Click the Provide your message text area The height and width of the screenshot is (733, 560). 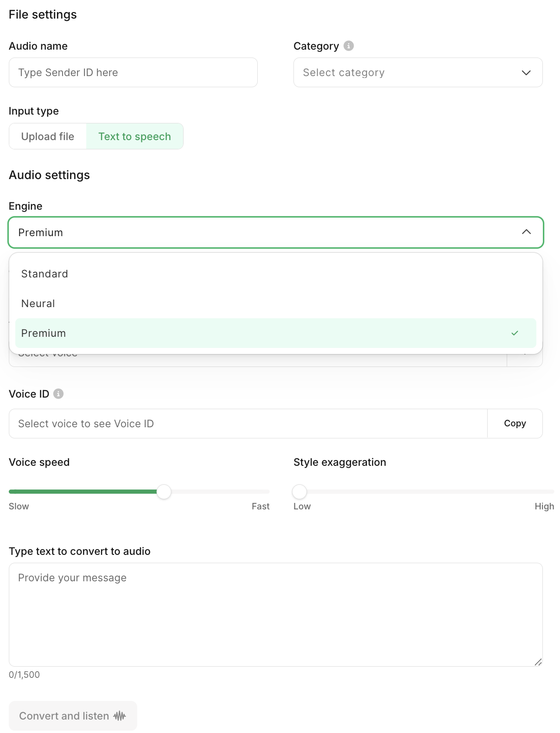(x=275, y=615)
